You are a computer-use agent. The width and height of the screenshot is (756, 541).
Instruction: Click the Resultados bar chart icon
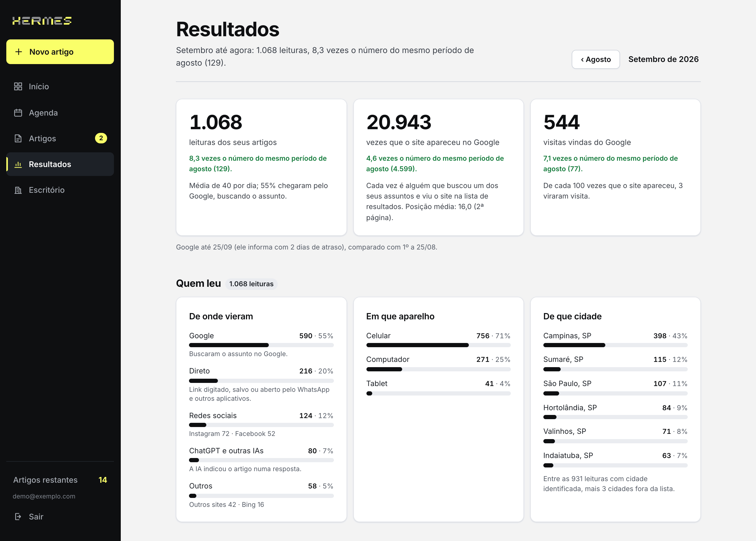tap(18, 164)
